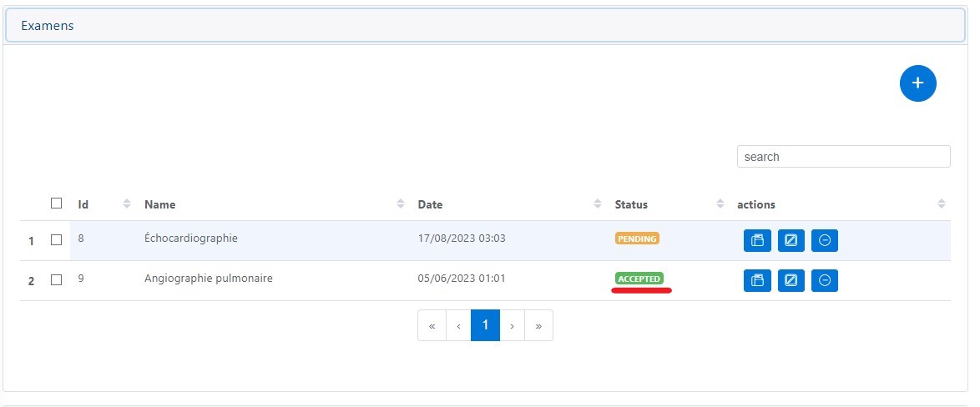980x407 pixels.
Task: Edit the Échocardiographie exam
Action: [x=791, y=240]
